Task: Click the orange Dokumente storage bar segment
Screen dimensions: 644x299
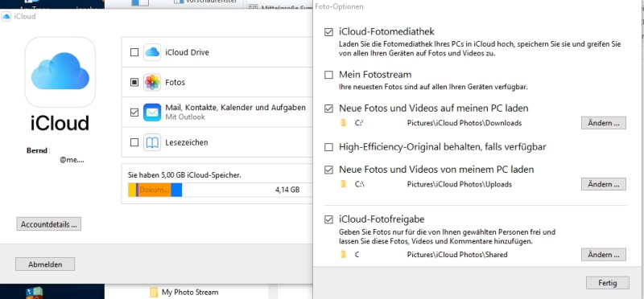Action: coord(155,190)
